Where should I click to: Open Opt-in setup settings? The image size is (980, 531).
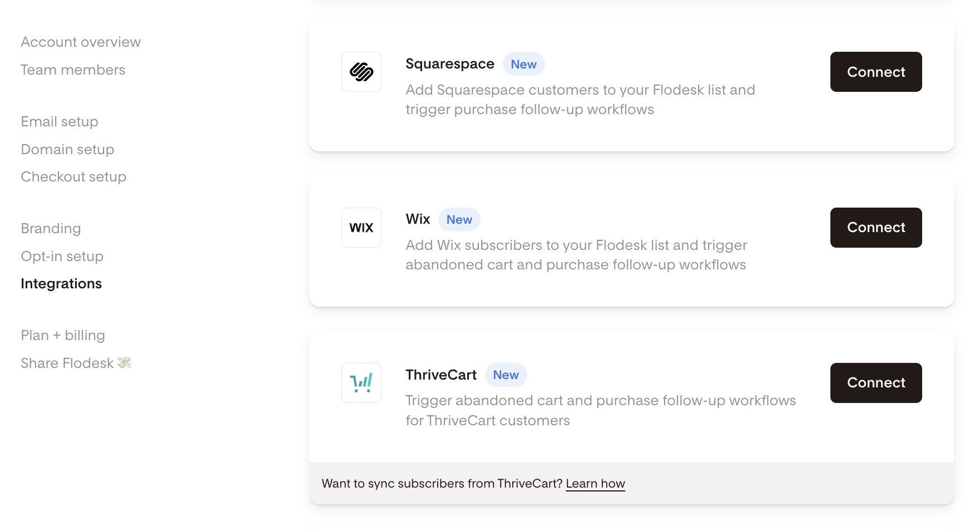pos(62,257)
